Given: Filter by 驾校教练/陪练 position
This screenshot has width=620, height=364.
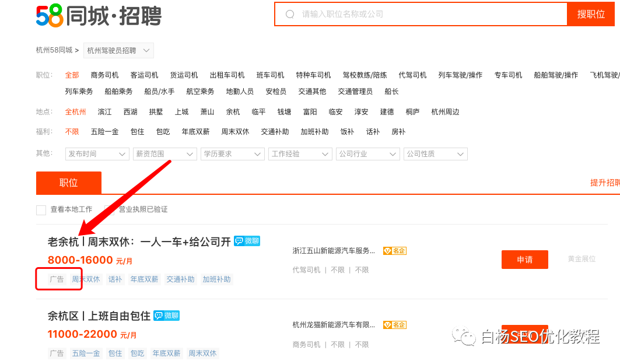Looking at the screenshot, I should (365, 75).
